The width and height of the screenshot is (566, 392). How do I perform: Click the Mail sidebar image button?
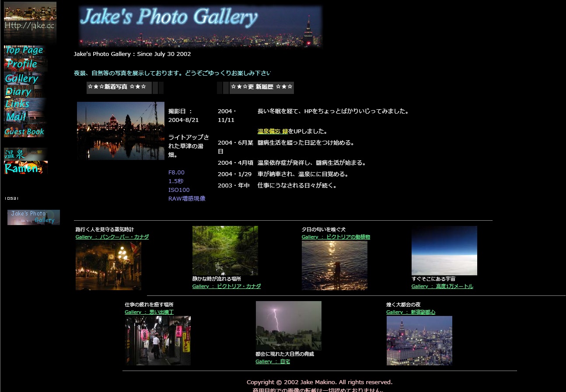click(x=17, y=117)
